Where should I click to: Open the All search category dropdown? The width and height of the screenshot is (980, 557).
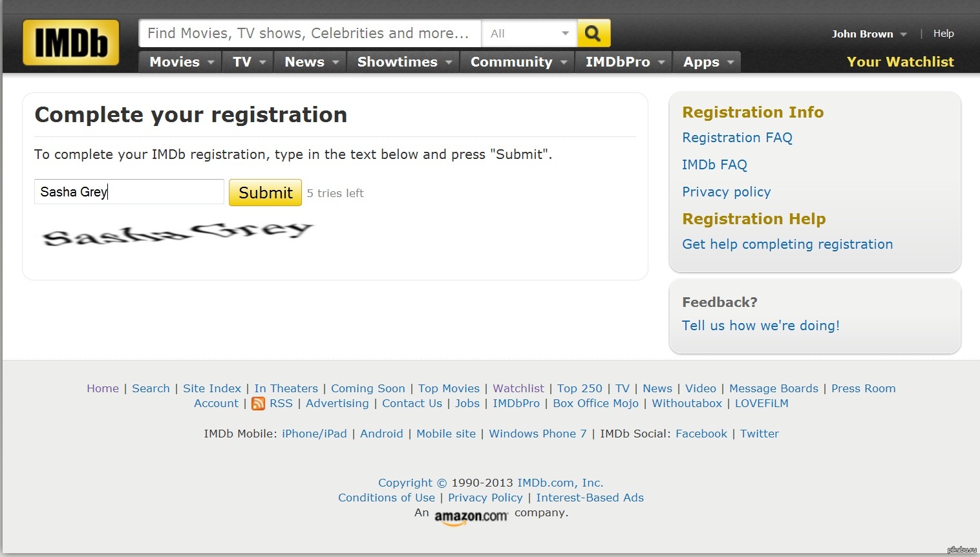529,34
